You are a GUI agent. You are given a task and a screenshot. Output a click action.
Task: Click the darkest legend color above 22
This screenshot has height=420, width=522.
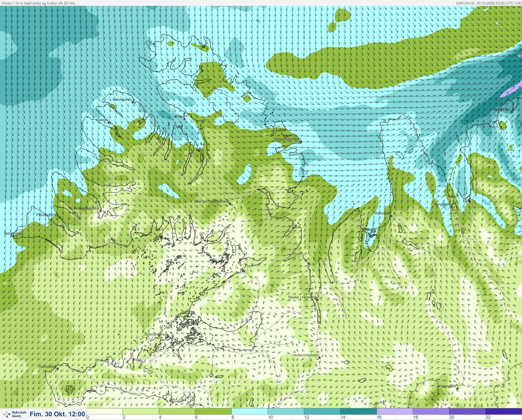coord(504,411)
